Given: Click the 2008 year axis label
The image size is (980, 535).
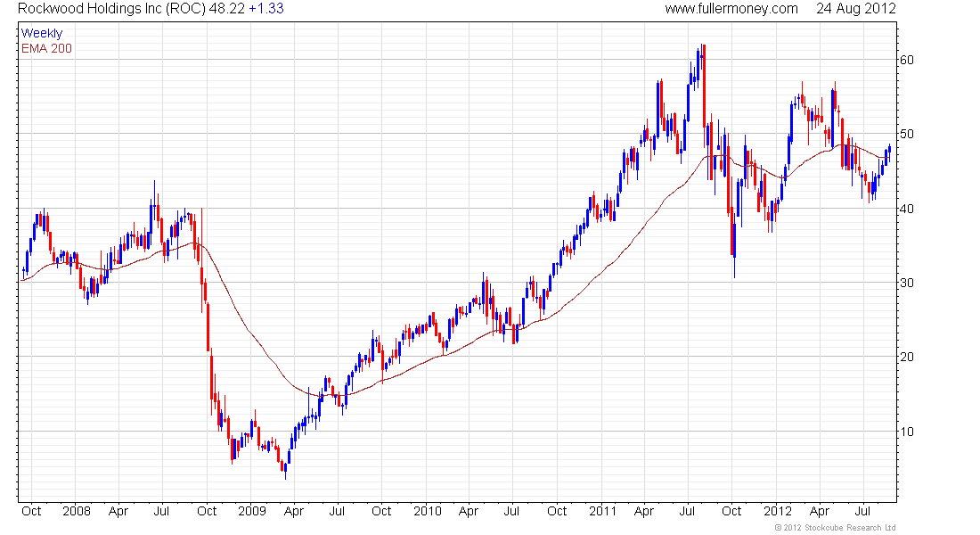Looking at the screenshot, I should tap(77, 511).
